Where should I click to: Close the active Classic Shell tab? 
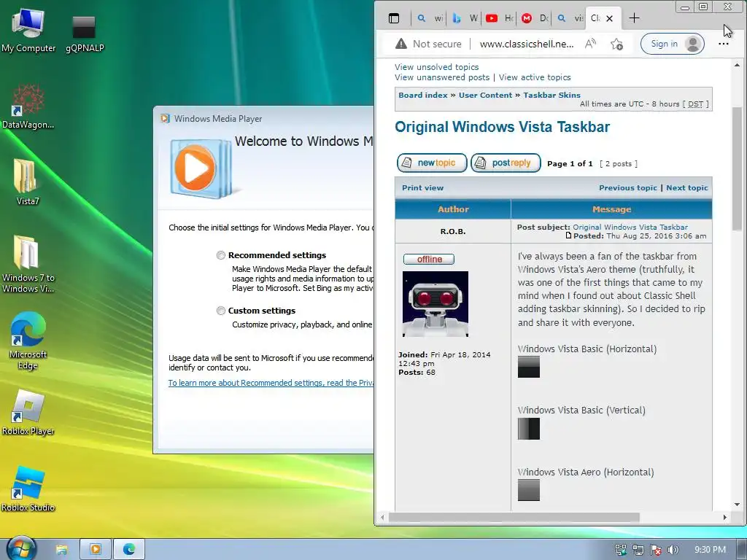click(609, 18)
